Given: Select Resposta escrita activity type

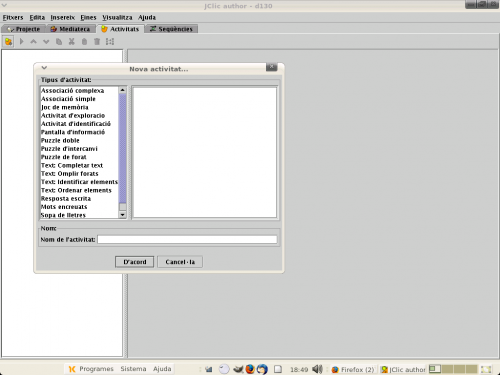Looking at the screenshot, I should pyautogui.click(x=79, y=199).
